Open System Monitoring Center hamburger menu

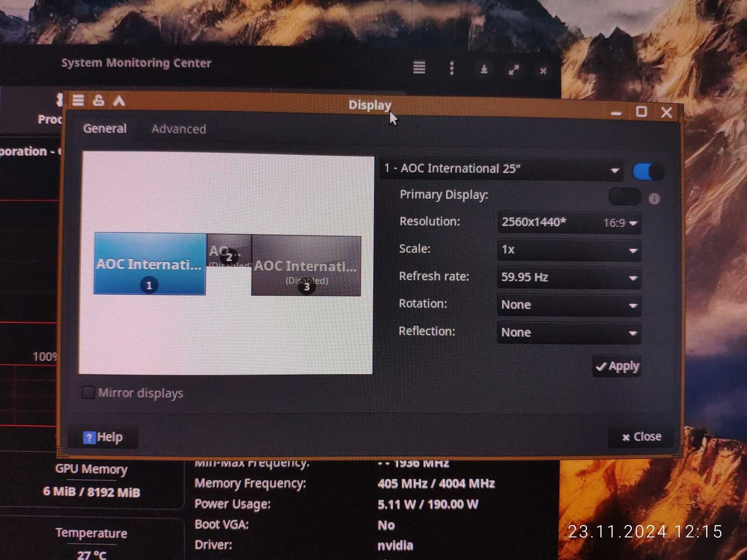click(x=419, y=68)
